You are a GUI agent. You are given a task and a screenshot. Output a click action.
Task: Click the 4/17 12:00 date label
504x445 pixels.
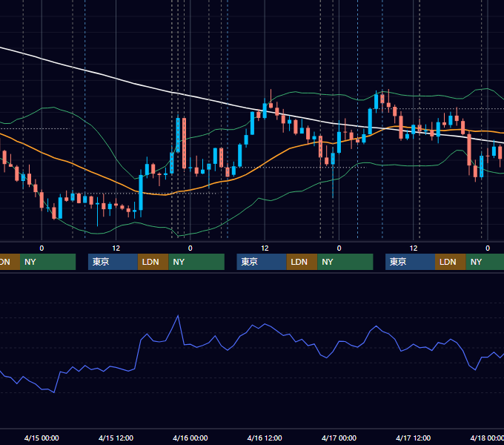point(414,438)
